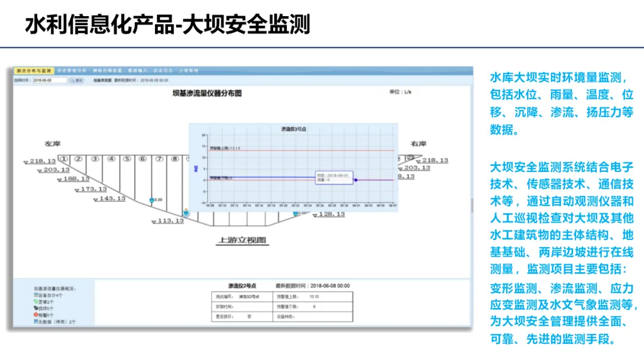Select the seepage sensor marker near elevation 128.13
The height and width of the screenshot is (363, 644).
click(x=295, y=214)
